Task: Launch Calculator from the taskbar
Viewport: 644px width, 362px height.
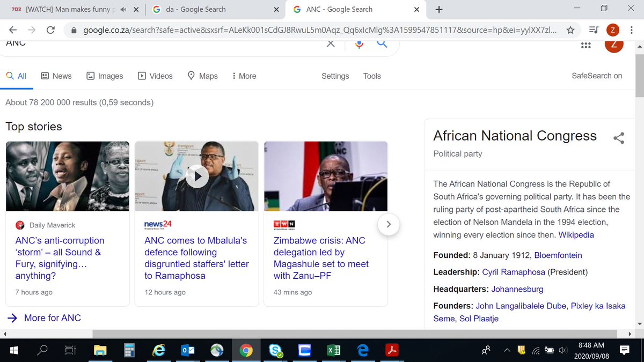Action: click(129, 350)
